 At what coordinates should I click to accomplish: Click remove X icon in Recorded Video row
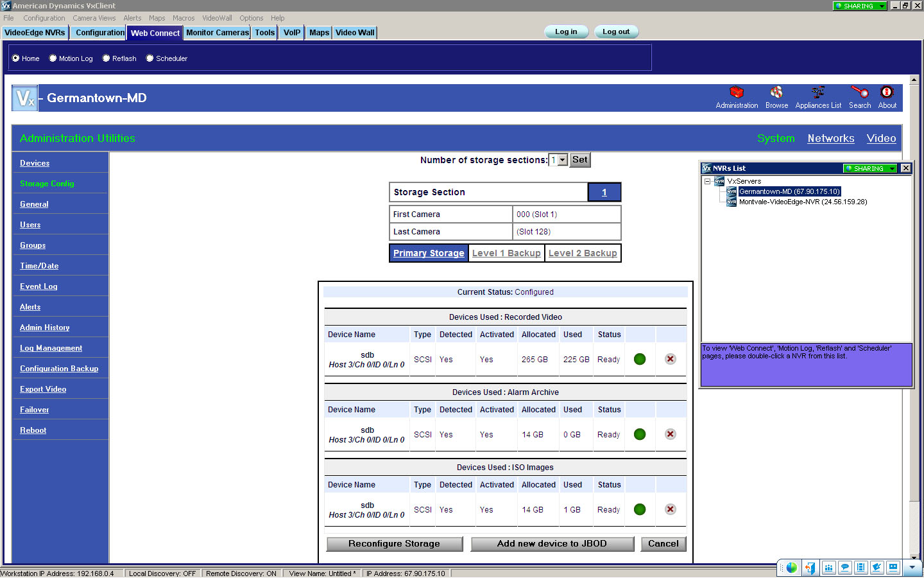(x=671, y=359)
